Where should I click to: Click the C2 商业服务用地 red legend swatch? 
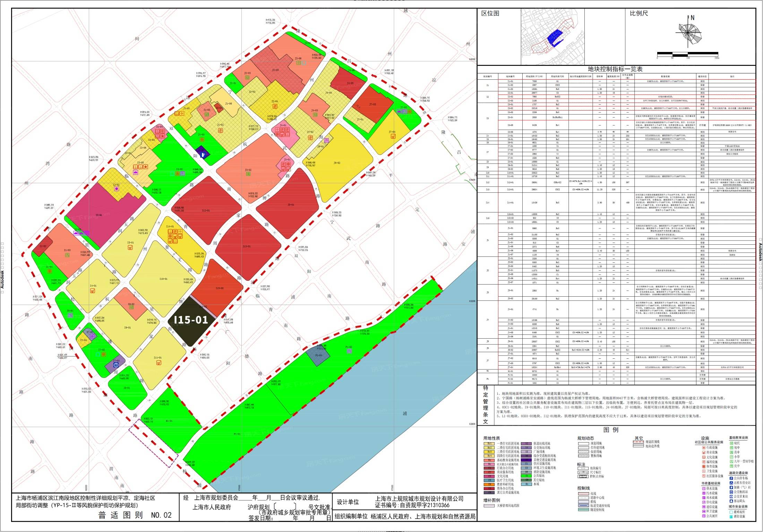point(489,472)
